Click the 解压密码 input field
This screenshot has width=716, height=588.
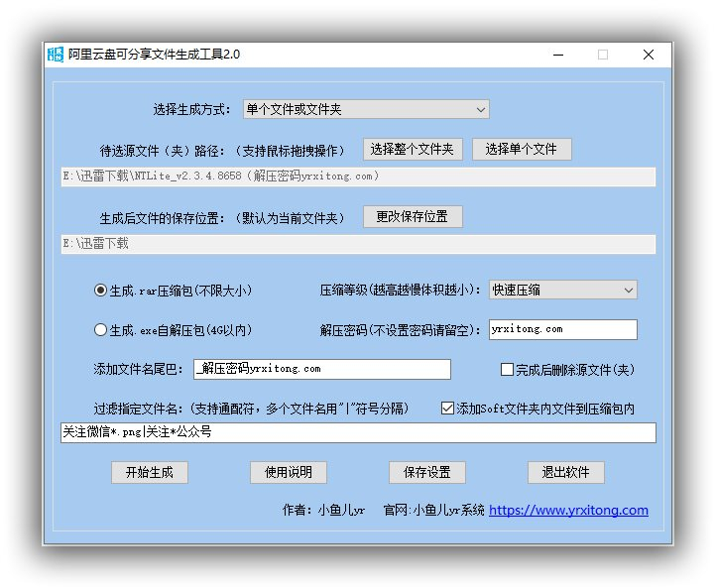[563, 329]
